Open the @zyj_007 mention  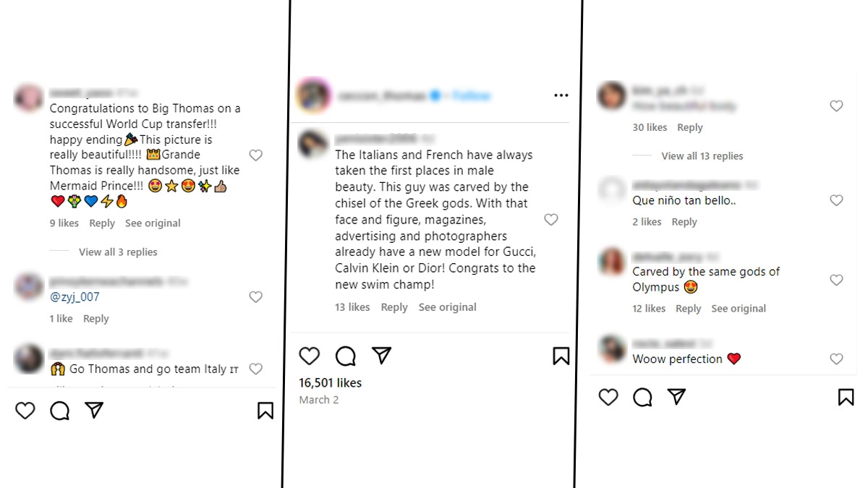pos(75,297)
